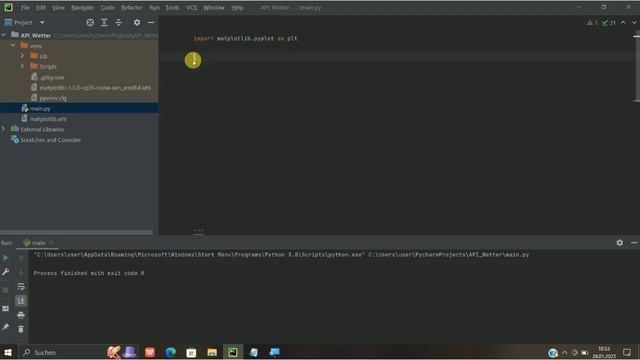Click up stack trace arrow in Run panel
640x360 pixels.
pyautogui.click(x=21, y=258)
